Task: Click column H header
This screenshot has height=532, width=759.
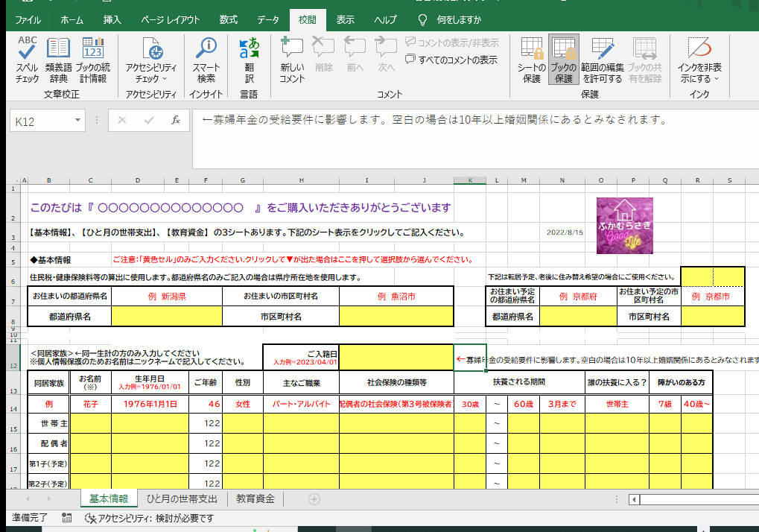Action: click(301, 180)
